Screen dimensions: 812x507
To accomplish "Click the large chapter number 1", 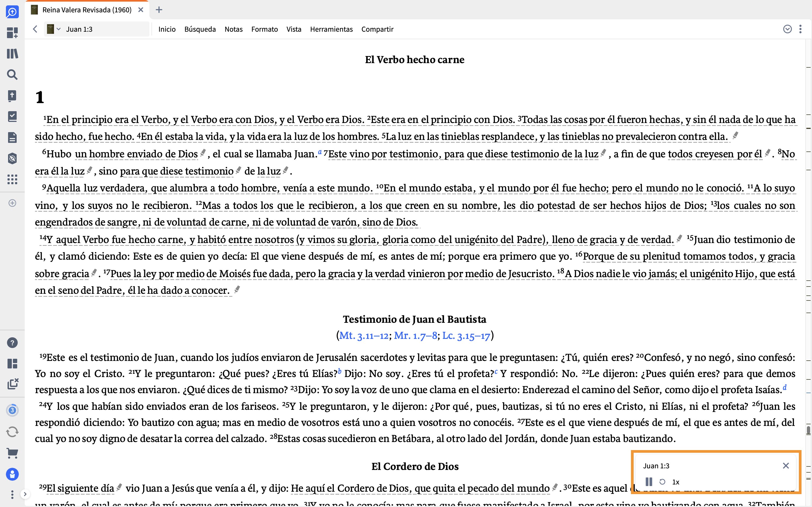I will pos(40,97).
